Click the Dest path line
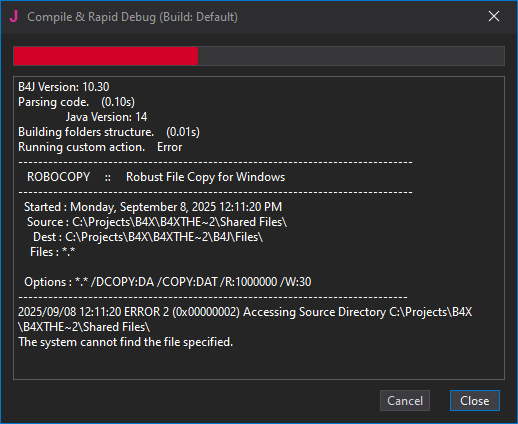Viewport: 518px width, 424px height. [148, 237]
